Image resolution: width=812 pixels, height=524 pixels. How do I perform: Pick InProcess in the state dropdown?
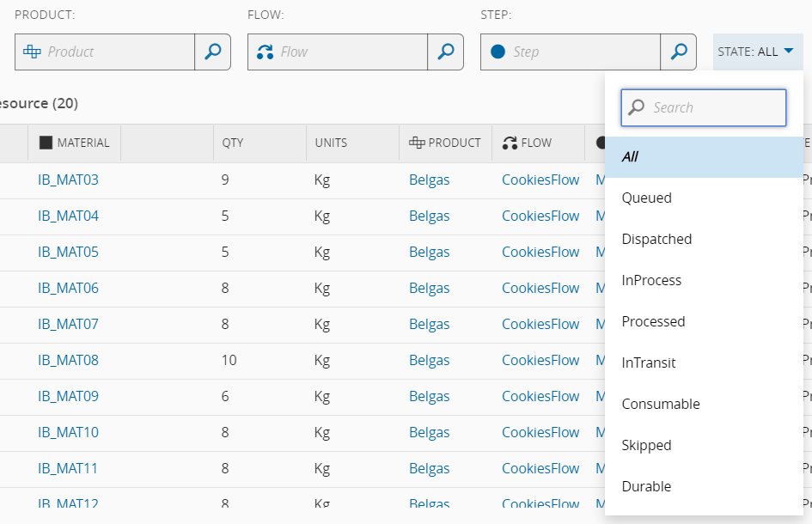651,280
